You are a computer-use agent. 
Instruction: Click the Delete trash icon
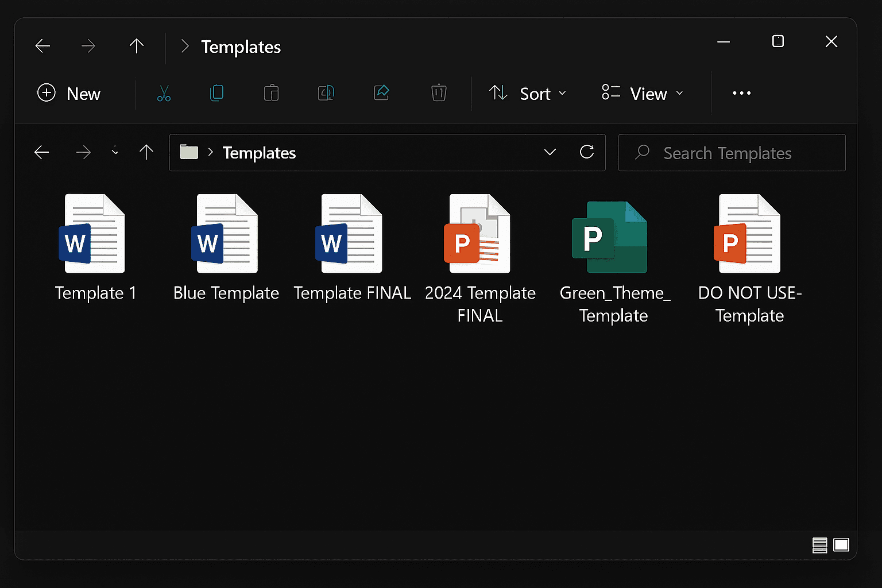(439, 92)
